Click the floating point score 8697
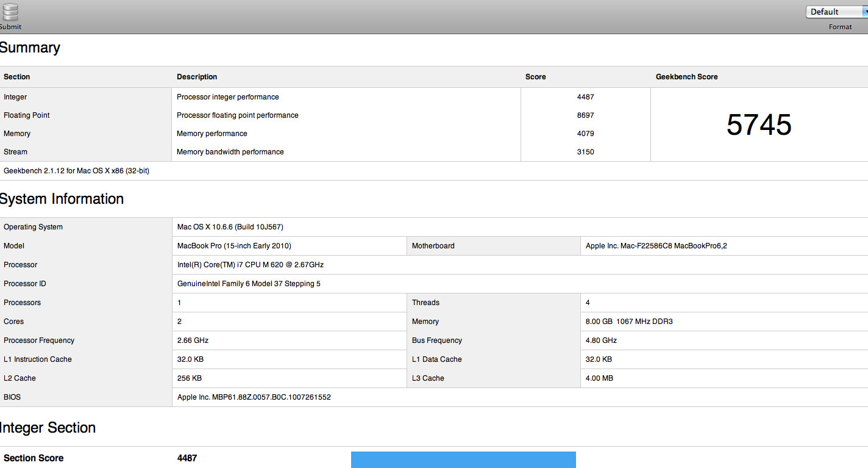 (586, 115)
